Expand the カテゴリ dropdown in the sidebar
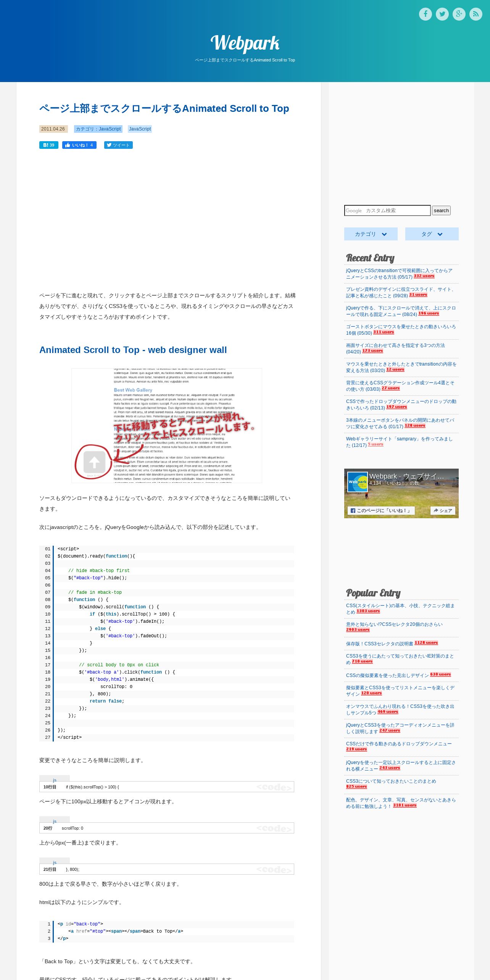 pyautogui.click(x=371, y=234)
